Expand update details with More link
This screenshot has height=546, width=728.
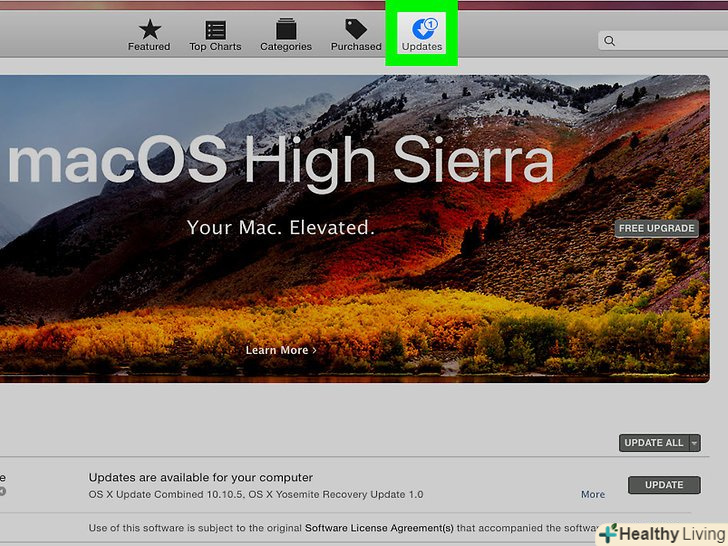tap(592, 494)
